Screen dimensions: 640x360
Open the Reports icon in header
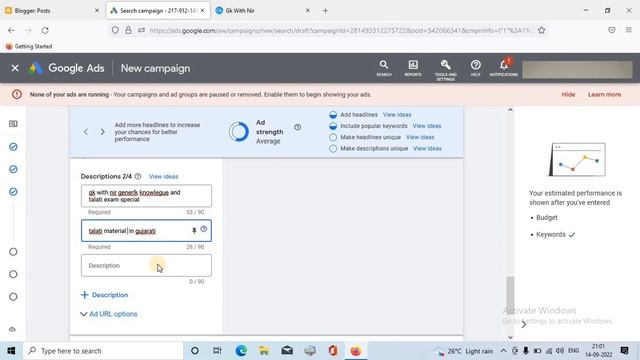pyautogui.click(x=413, y=68)
